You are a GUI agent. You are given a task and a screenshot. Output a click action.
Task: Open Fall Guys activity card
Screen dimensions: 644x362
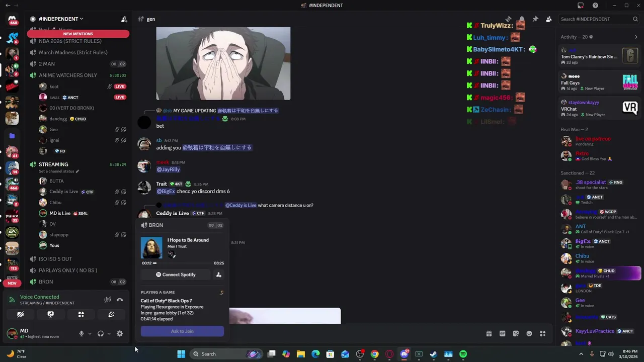(x=599, y=82)
